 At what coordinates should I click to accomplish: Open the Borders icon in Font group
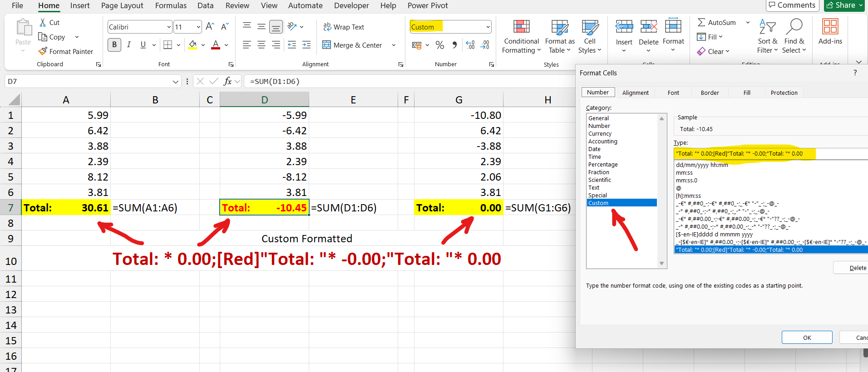click(168, 44)
